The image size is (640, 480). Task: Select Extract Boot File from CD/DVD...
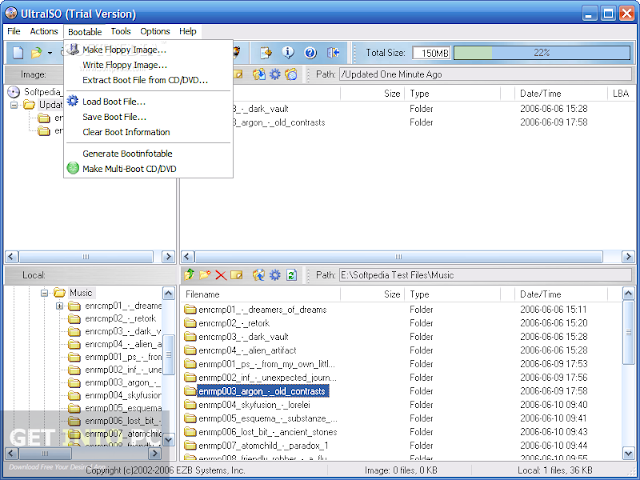149,80
